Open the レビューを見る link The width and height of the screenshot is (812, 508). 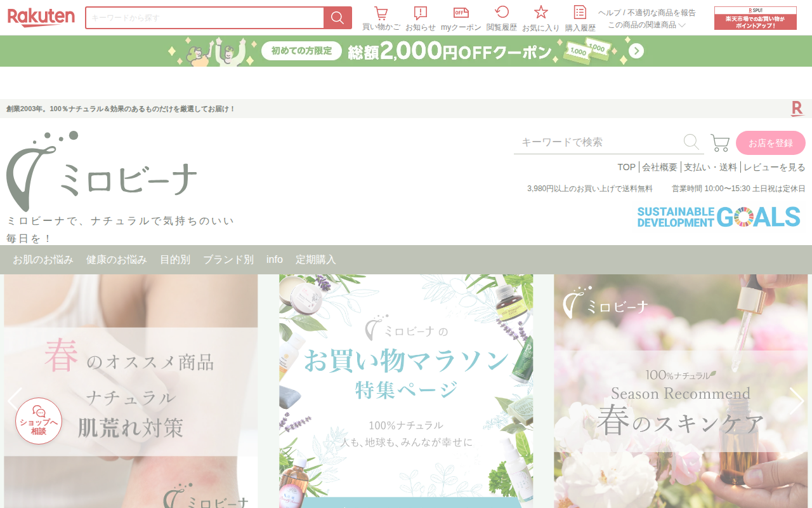pos(775,167)
